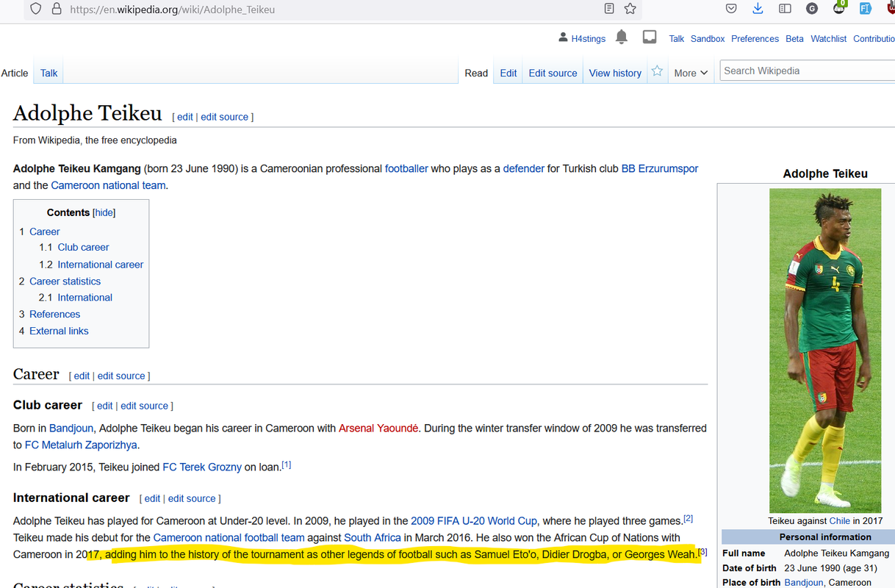895x588 pixels.
Task: Follow the FC Terek Grozny link
Action: [x=202, y=467]
